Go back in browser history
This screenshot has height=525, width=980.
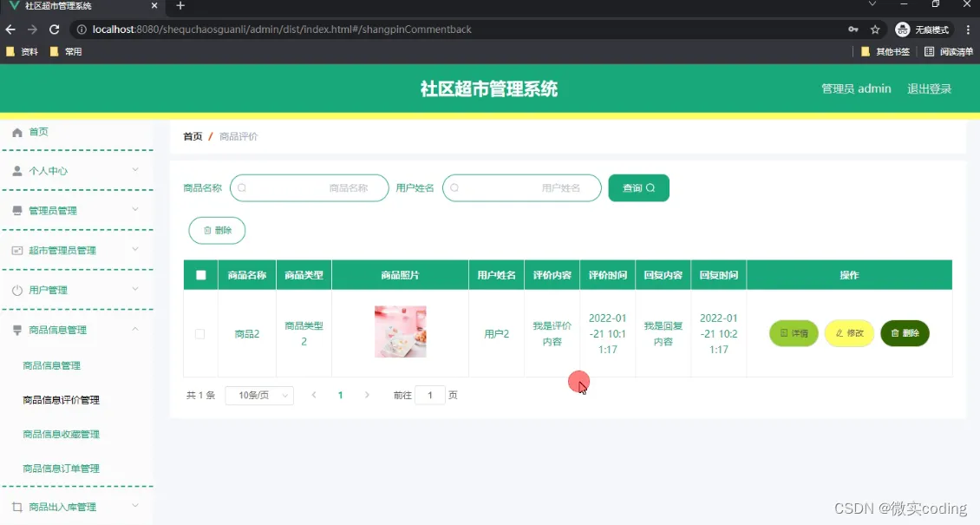pyautogui.click(x=10, y=30)
